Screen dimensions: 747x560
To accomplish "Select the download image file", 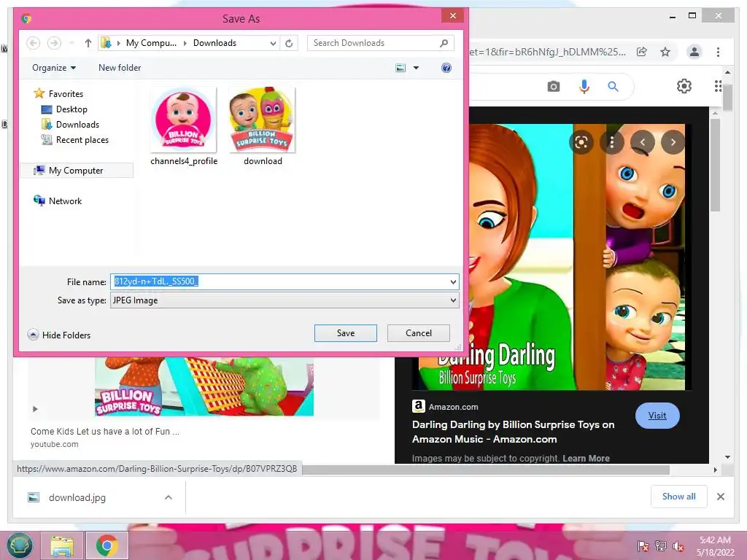I will pos(263,126).
